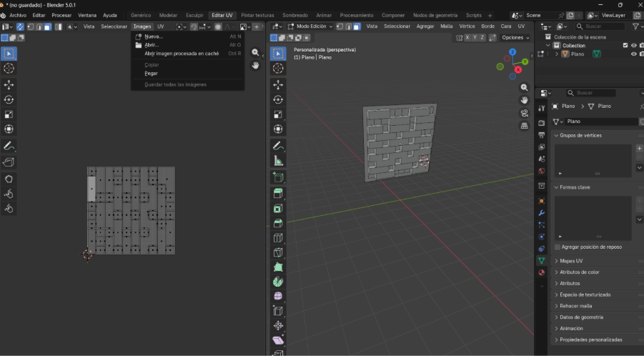Hide the Plano object in the outliner
This screenshot has height=356, width=644.
click(633, 54)
